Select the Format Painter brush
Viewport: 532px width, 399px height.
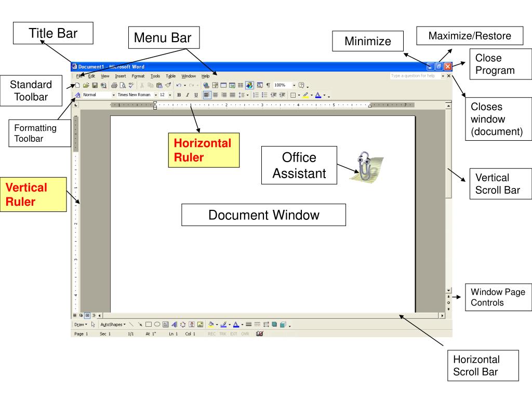pos(168,85)
